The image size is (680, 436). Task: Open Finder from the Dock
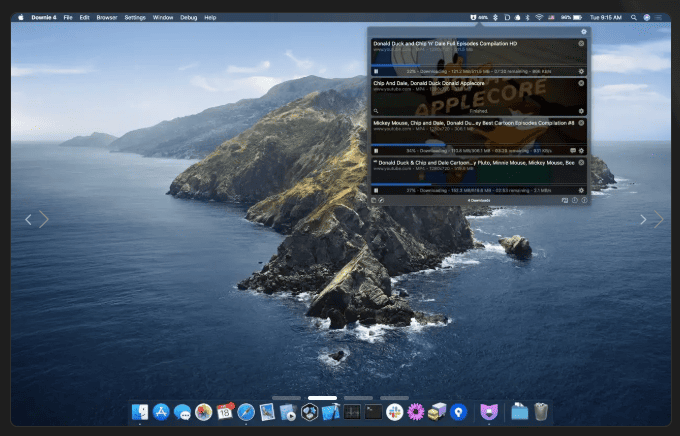click(140, 412)
